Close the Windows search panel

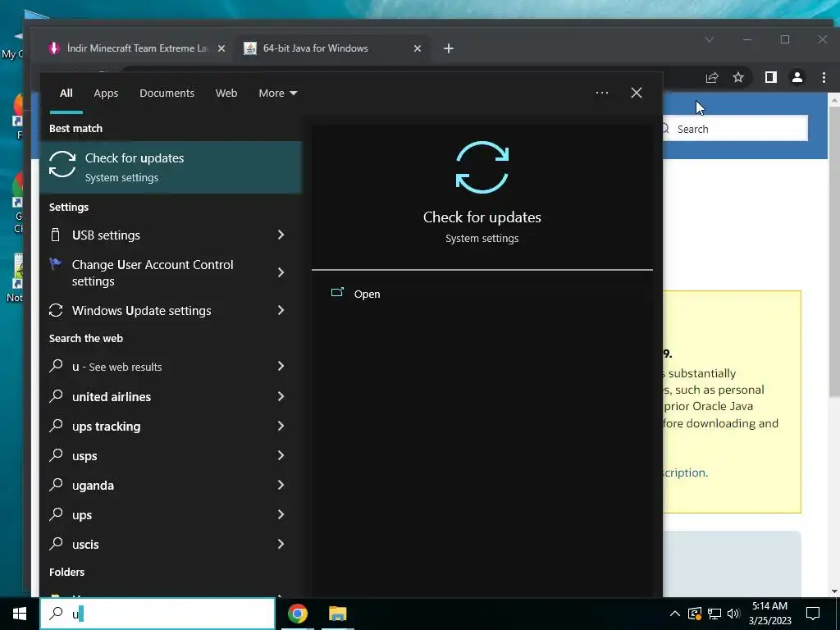click(636, 93)
